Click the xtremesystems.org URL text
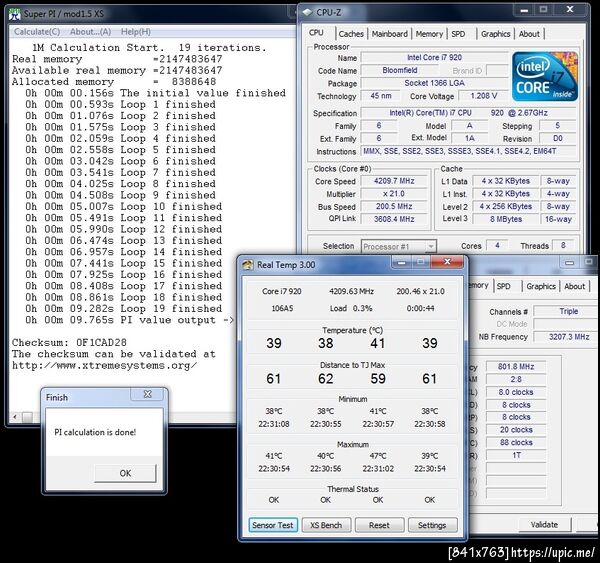 [104, 366]
